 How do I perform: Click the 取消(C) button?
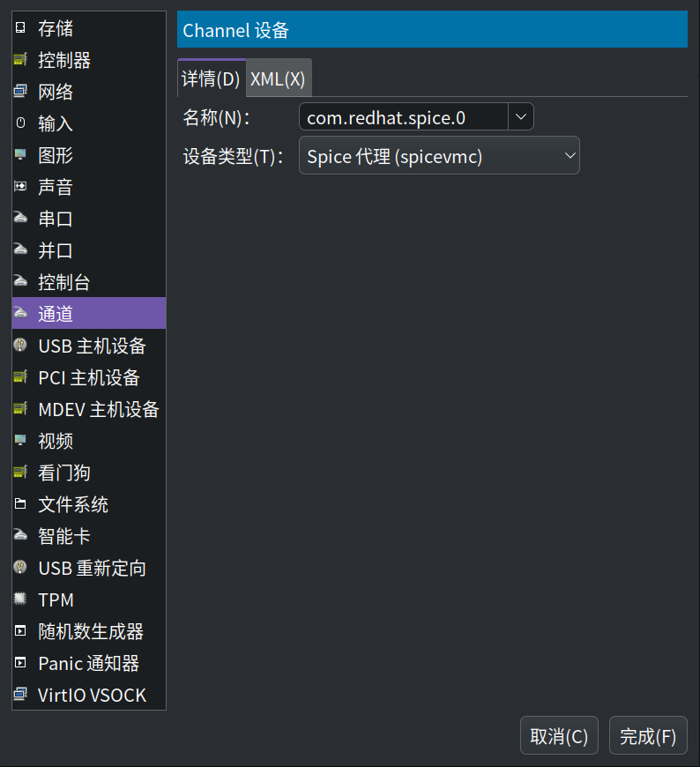tap(559, 734)
